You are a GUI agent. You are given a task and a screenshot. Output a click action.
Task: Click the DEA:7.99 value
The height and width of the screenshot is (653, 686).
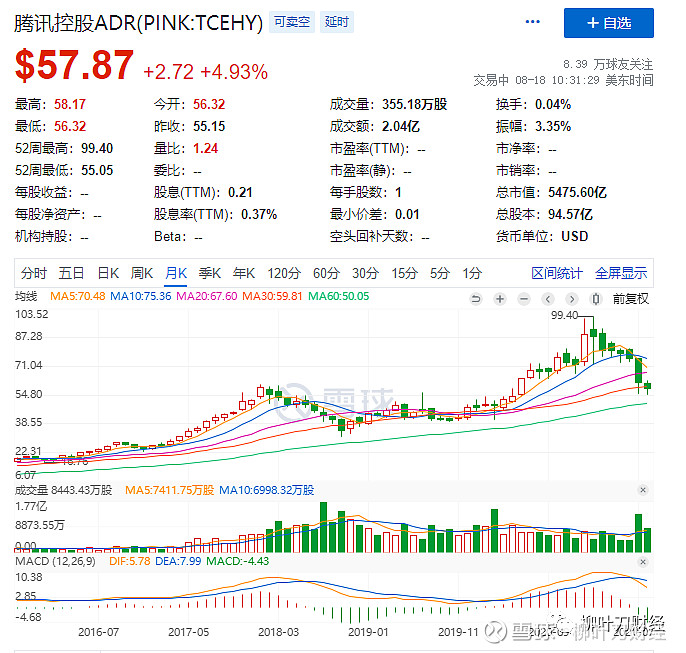[178, 561]
